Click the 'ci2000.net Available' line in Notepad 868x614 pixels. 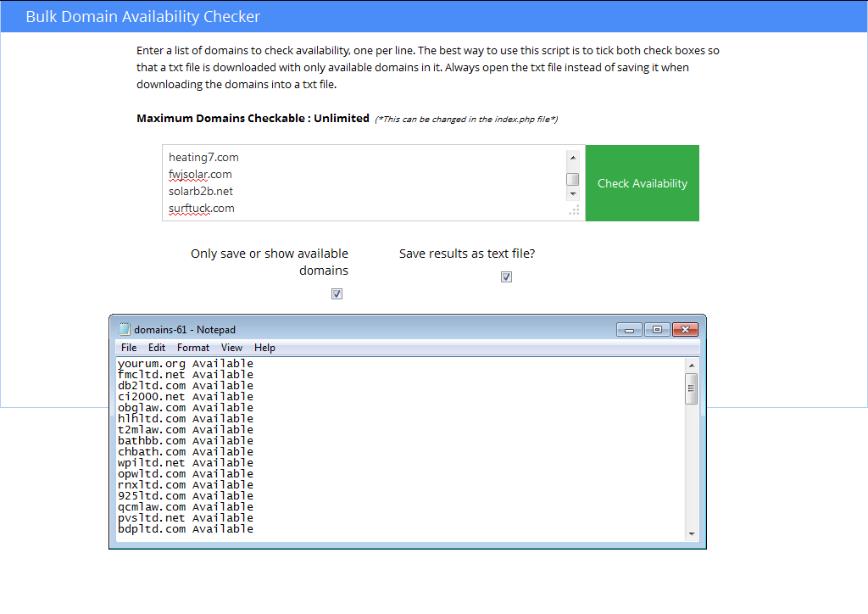(x=186, y=397)
